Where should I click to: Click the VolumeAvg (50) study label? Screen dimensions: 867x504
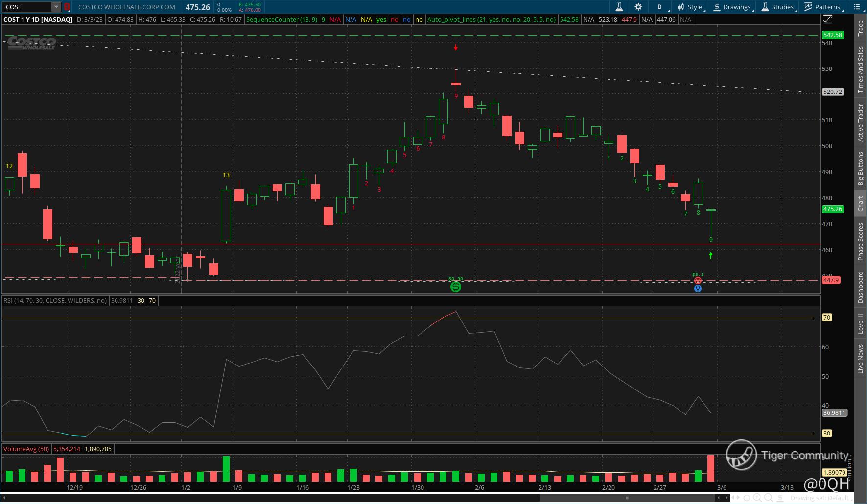pos(26,449)
